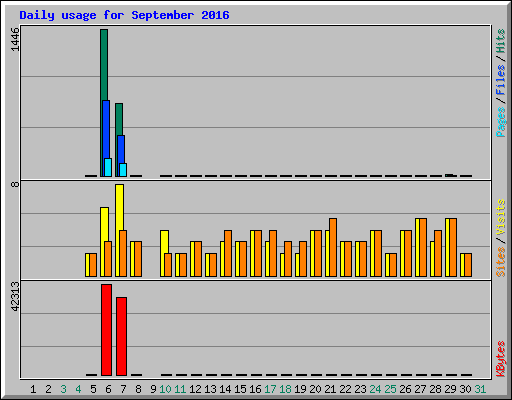The width and height of the screenshot is (512, 400).
Task: Select the orange sites bar for day 30
Action: (x=468, y=265)
